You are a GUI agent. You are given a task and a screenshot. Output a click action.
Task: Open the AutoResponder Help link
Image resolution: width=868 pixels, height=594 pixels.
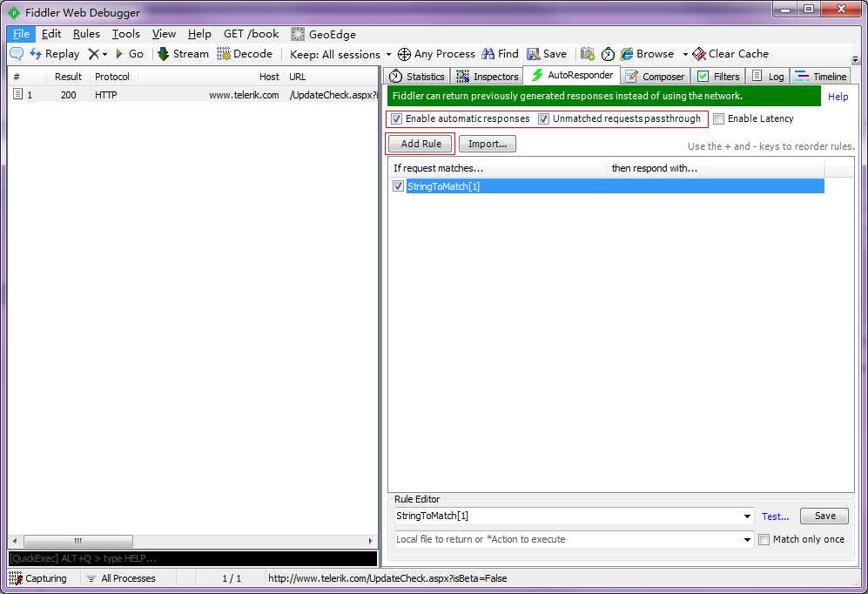coord(838,97)
